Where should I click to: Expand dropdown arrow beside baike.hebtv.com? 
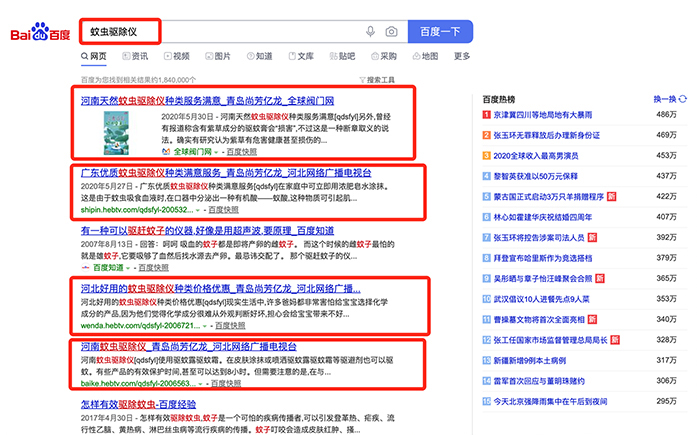coord(200,384)
